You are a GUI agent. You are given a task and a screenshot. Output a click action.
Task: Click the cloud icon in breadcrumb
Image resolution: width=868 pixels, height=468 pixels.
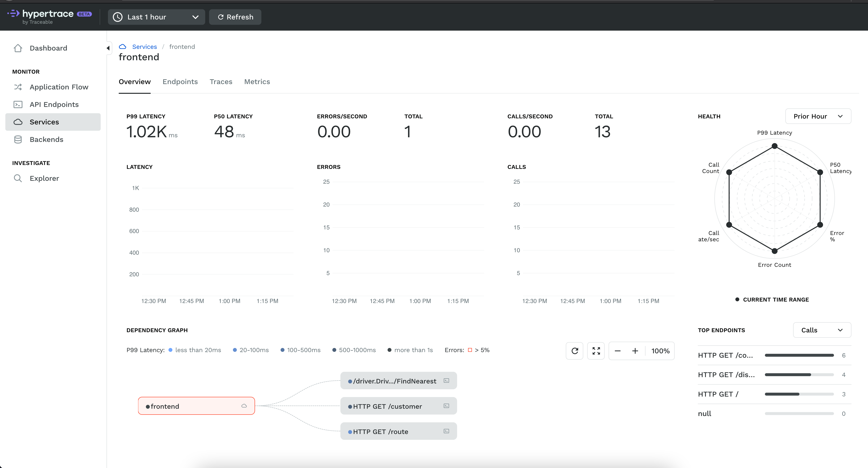tap(123, 46)
